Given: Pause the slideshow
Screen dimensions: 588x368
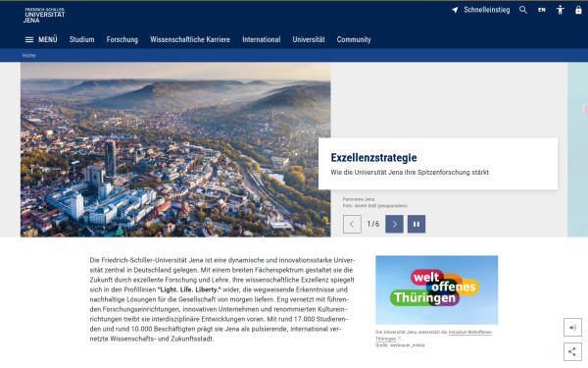Looking at the screenshot, I should tap(416, 224).
